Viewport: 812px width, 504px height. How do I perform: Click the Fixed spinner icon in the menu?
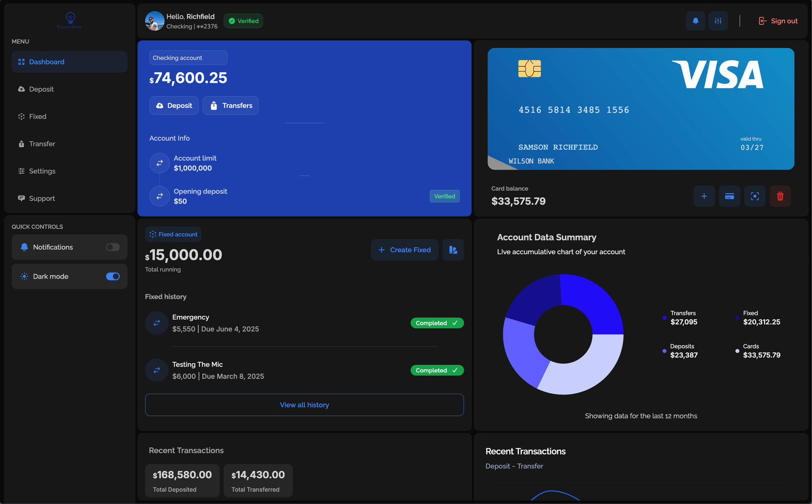(22, 116)
